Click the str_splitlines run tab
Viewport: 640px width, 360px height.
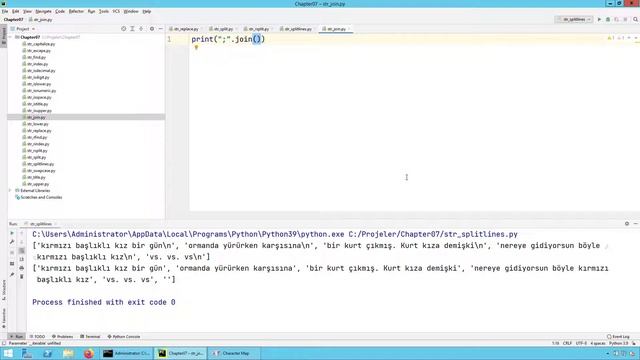40,224
